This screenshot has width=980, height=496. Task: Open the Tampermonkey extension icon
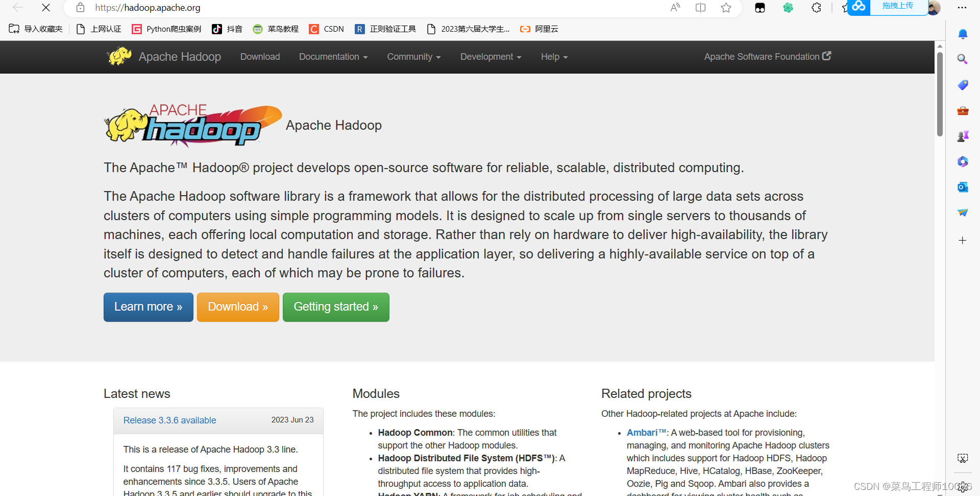tap(760, 8)
